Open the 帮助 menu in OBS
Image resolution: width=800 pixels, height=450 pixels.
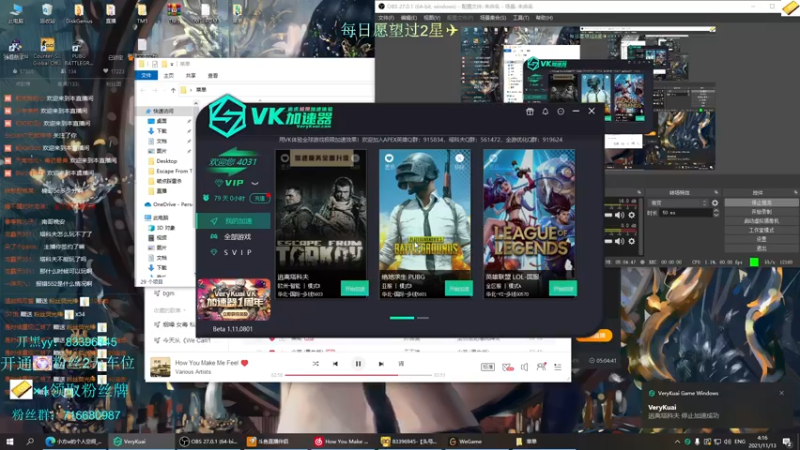tap(544, 18)
